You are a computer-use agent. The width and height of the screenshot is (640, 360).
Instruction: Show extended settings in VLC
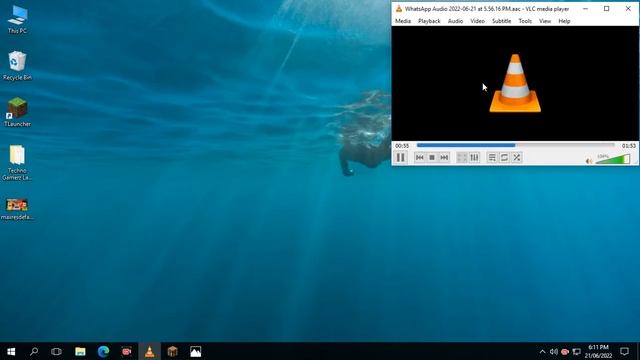(x=474, y=158)
